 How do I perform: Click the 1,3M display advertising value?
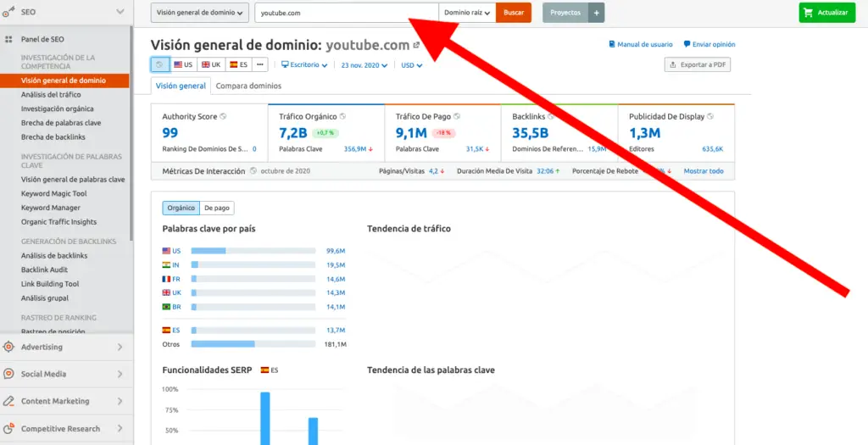[645, 133]
